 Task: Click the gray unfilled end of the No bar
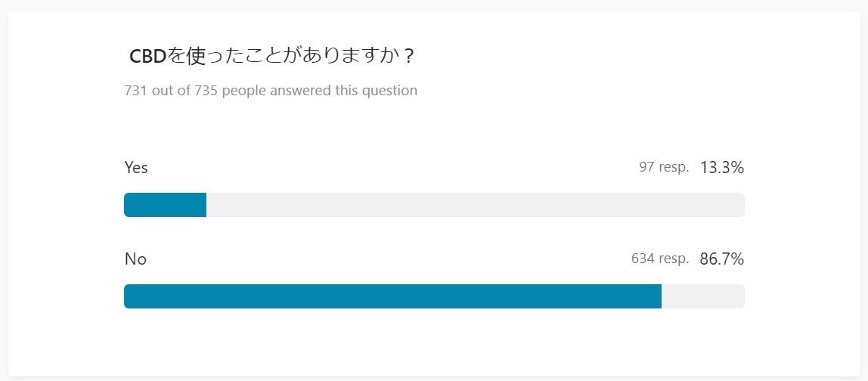[x=702, y=296]
